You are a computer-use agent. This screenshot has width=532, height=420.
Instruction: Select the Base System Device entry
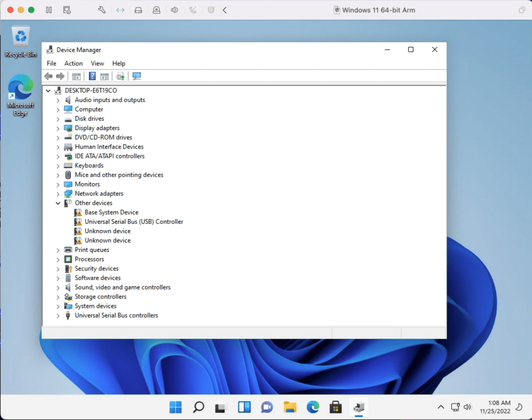click(111, 212)
